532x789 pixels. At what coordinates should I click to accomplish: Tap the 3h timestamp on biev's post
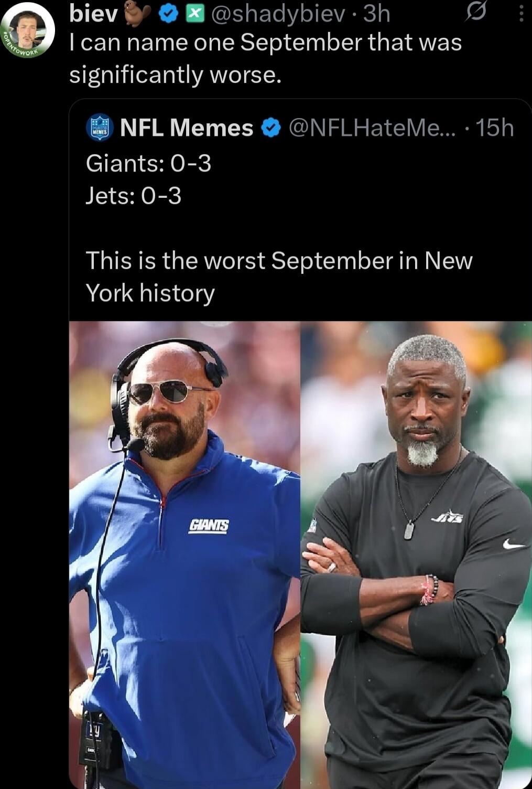click(x=377, y=14)
